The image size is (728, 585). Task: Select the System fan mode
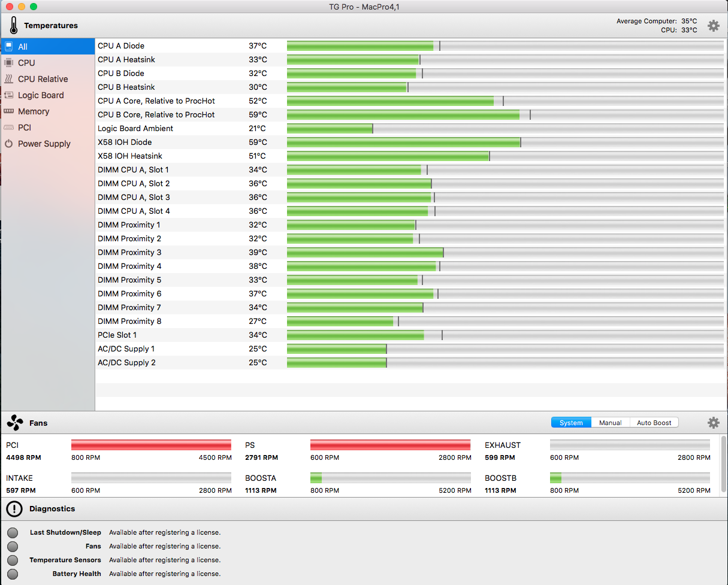pos(571,423)
